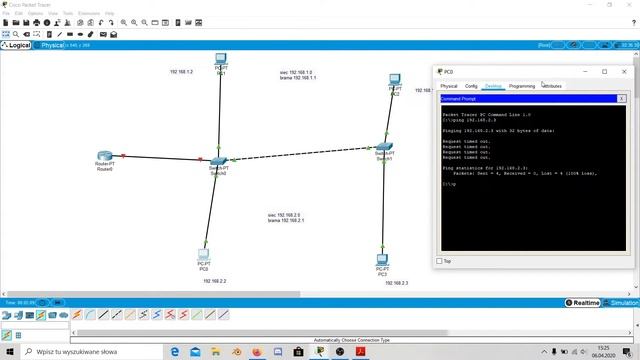The image size is (640, 360).
Task: Select Switch1 on the canvas
Action: (384, 147)
